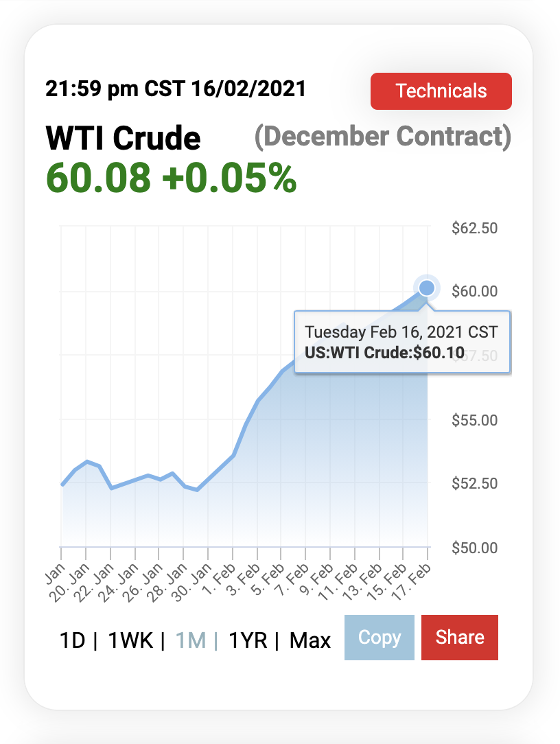Switch chart range to 1D

point(72,640)
